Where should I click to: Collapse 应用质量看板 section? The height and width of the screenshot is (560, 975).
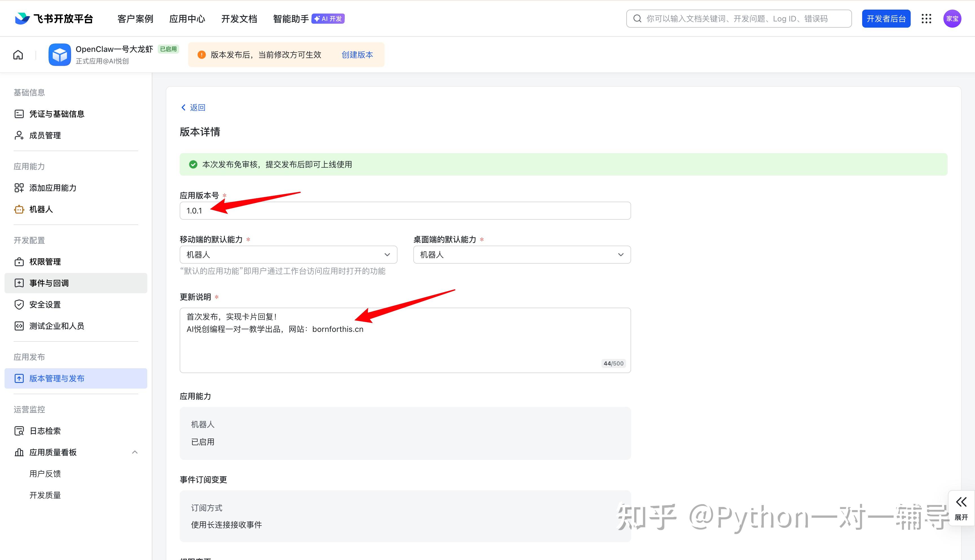click(x=135, y=452)
